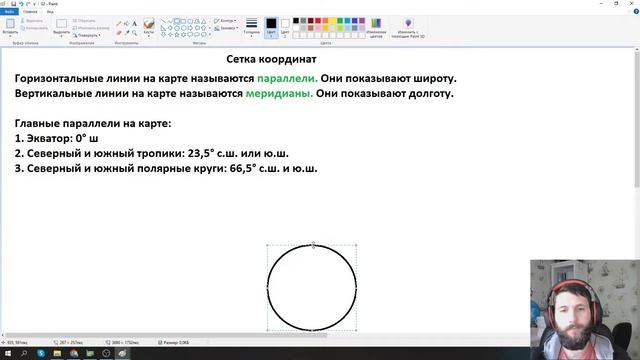640x360 pixels.
Task: Choose the orange color swatch
Action: point(325,20)
